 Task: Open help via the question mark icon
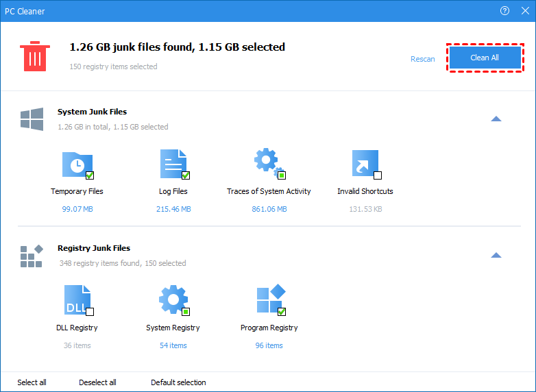point(504,11)
